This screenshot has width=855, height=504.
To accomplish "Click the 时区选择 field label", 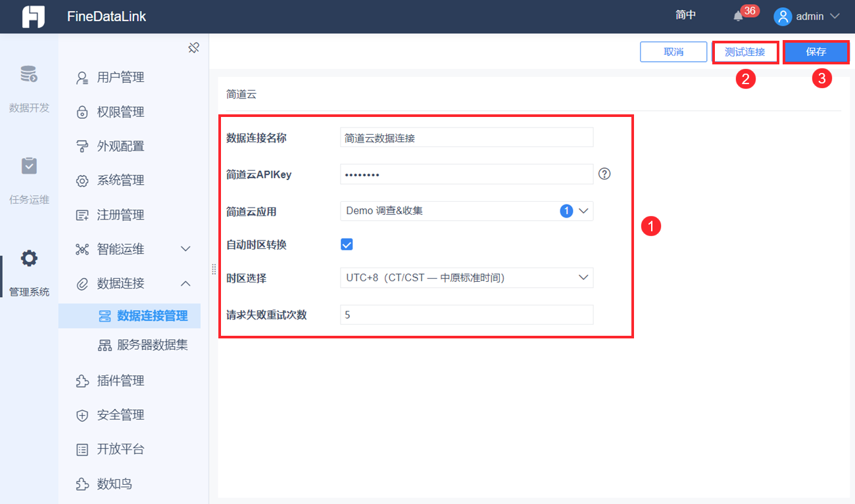I will [246, 278].
